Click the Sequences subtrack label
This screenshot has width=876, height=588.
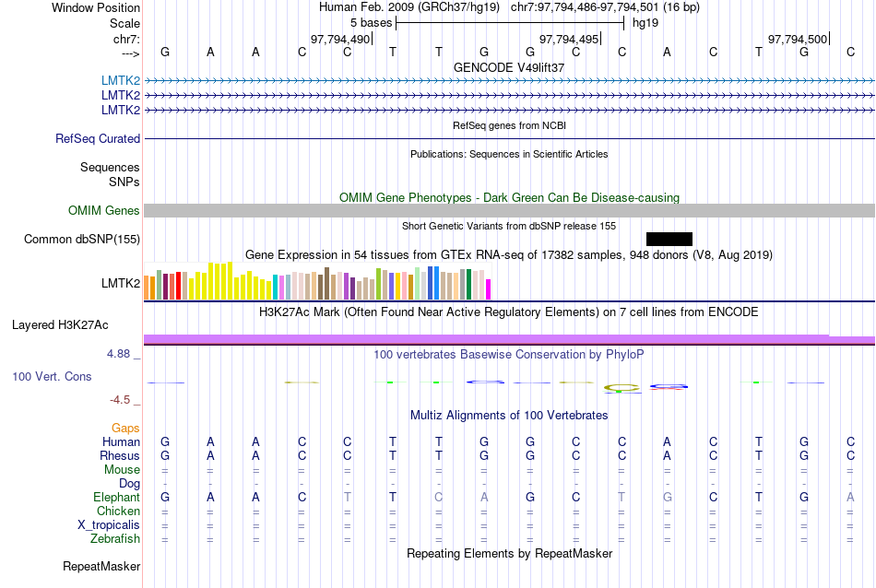pyautogui.click(x=110, y=167)
